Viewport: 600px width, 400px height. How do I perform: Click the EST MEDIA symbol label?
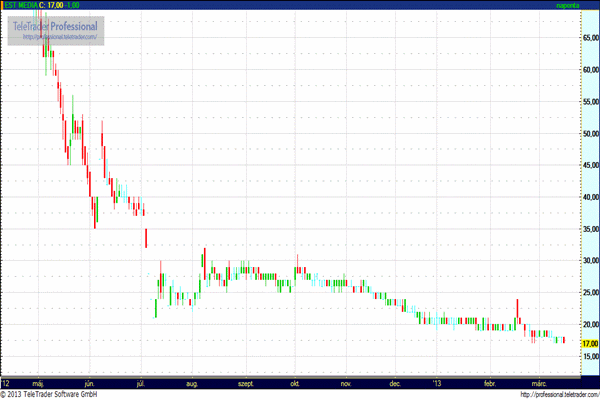click(19, 5)
